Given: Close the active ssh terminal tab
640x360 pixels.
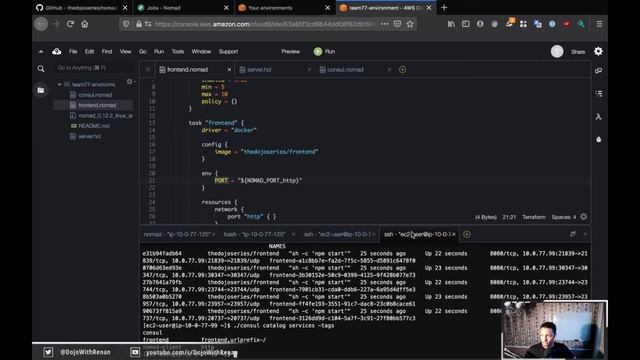Looking at the screenshot, I should [x=453, y=234].
